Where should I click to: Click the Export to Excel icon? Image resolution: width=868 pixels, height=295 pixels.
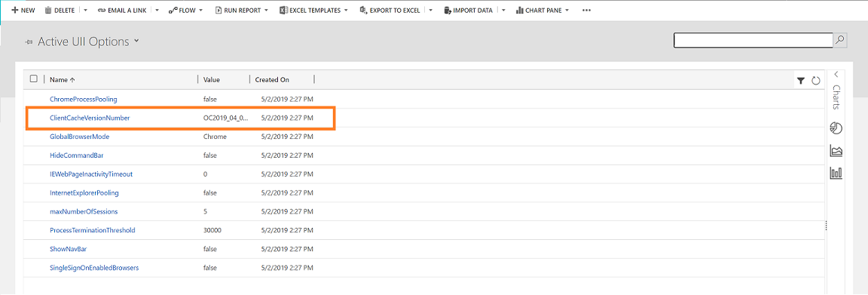363,11
